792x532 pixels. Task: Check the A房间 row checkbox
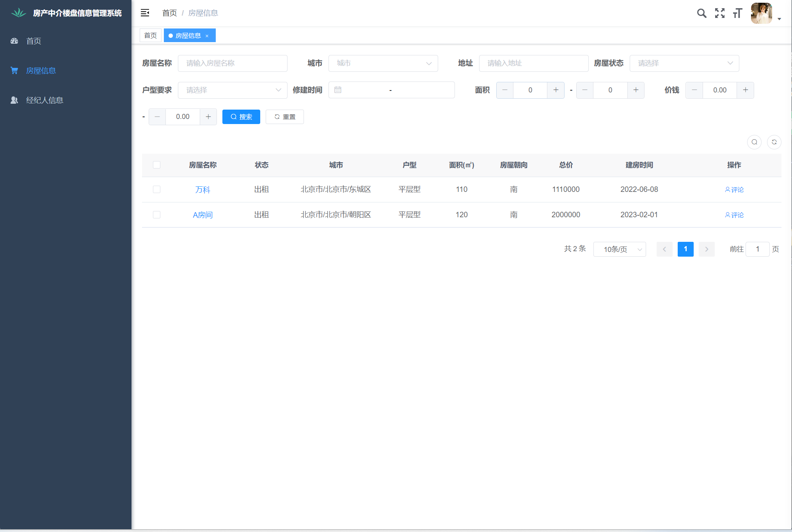(x=157, y=215)
